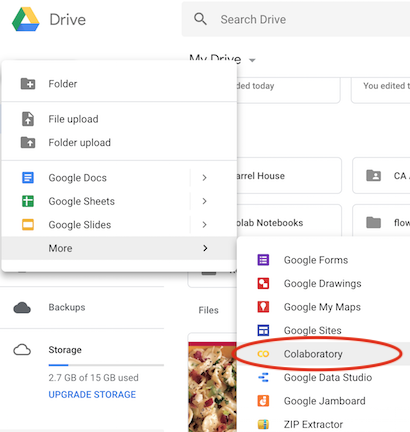Click the Backups cloud icon
Viewport: 410px width, 432px height.
[22, 308]
